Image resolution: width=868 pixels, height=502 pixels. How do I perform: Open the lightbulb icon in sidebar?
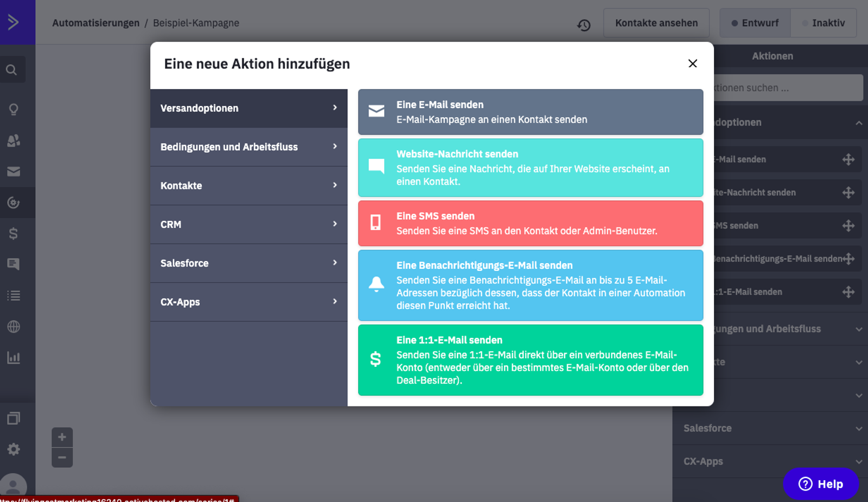[x=14, y=109]
